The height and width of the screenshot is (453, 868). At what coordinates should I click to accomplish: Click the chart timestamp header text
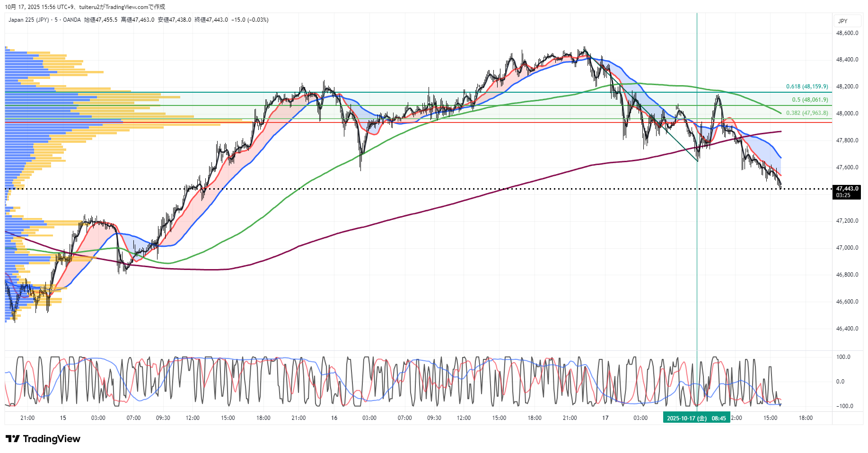(x=85, y=7)
